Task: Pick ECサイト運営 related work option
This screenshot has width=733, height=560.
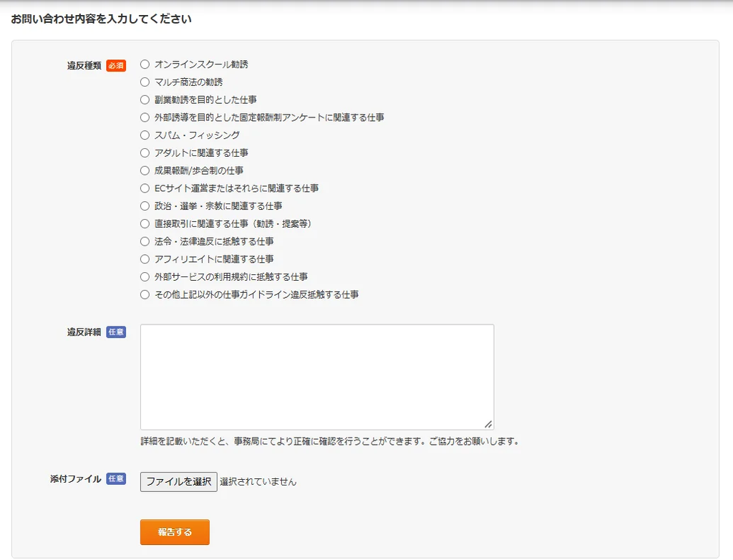Action: click(x=145, y=188)
